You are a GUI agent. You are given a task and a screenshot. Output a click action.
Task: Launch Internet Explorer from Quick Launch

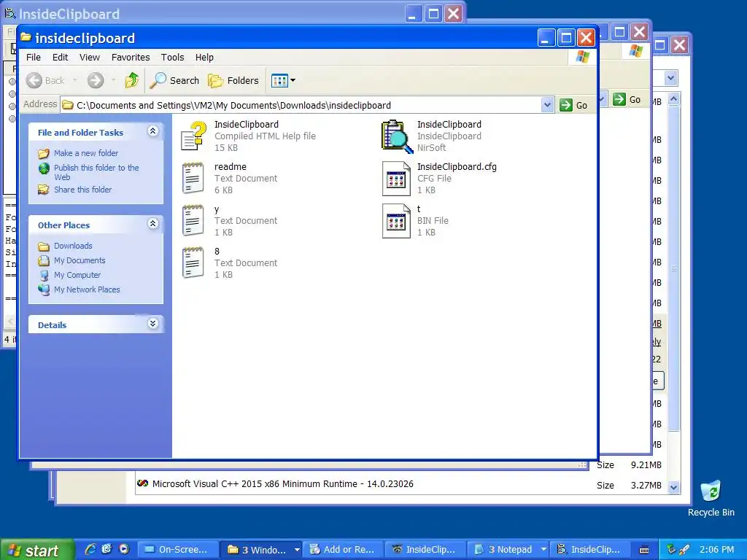(90, 549)
